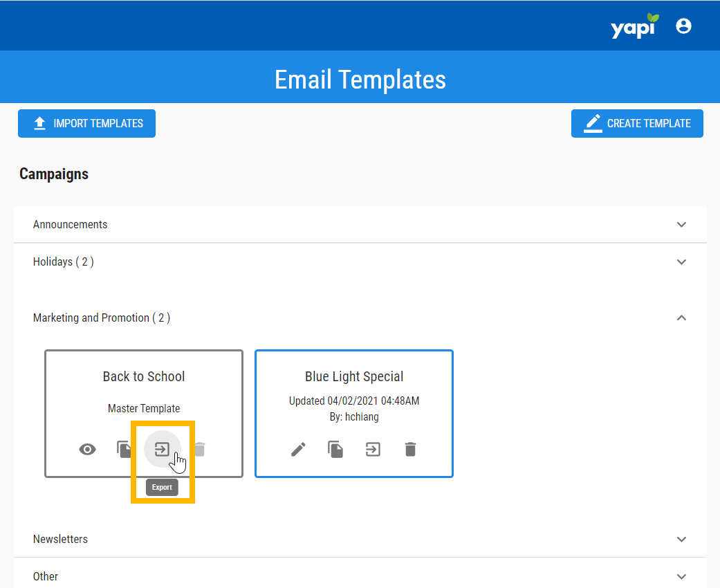Select the Announcements campaign row label
Viewport: 720px width, 588px height.
coord(71,225)
